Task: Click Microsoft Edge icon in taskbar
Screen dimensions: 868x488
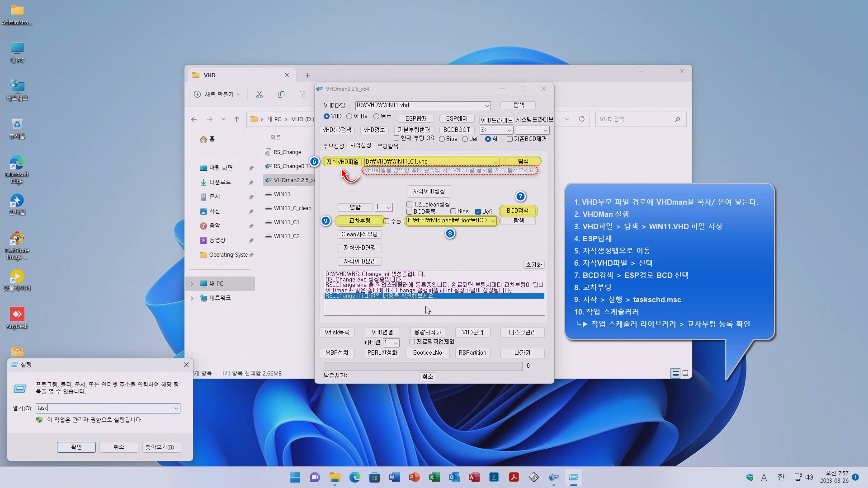Action: tap(355, 477)
